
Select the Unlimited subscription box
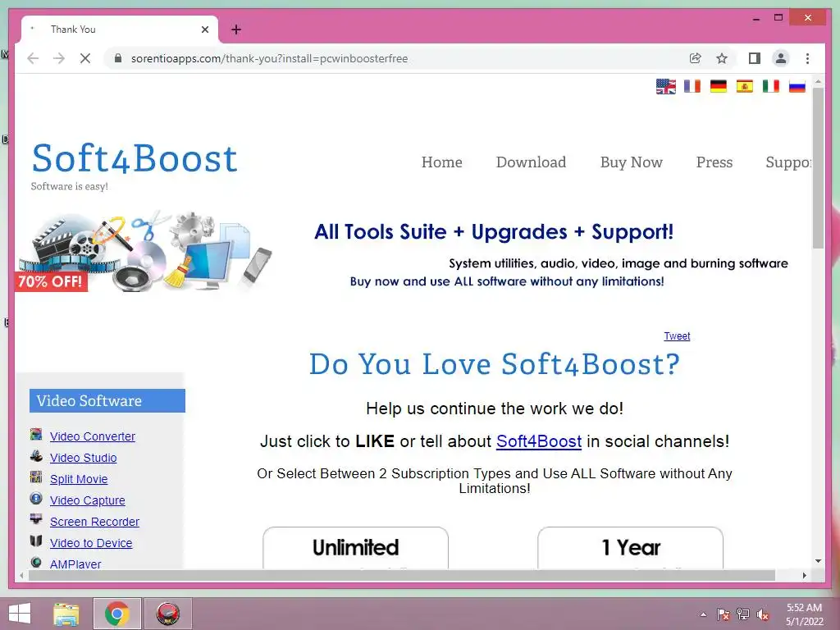coord(355,547)
